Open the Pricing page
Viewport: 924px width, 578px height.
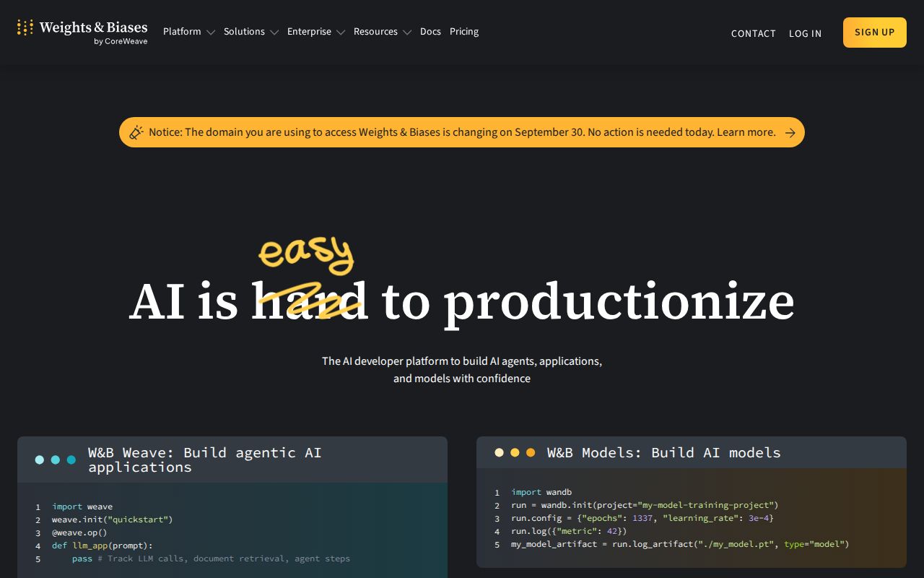[464, 32]
